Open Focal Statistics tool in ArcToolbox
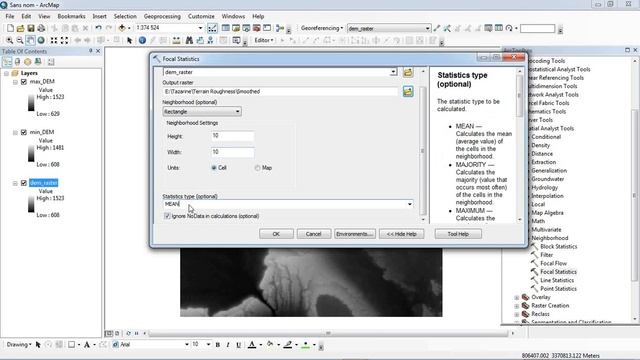Screen dimensions: 640x360 (558, 272)
